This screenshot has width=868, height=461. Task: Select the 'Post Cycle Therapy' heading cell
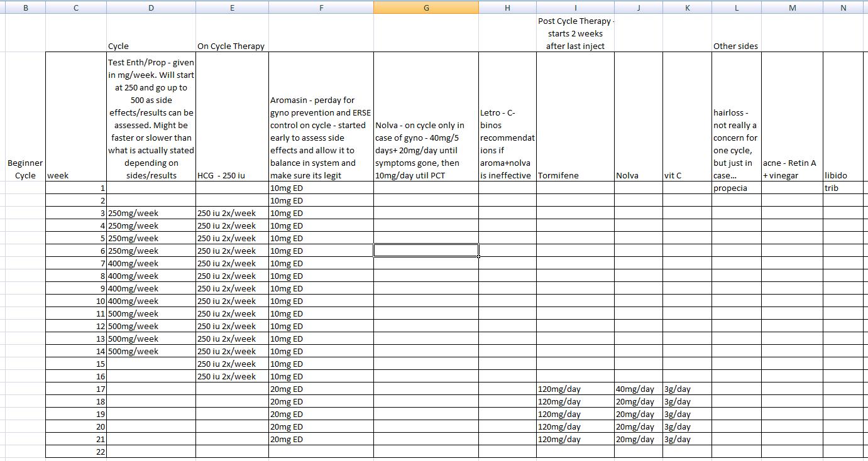click(576, 33)
